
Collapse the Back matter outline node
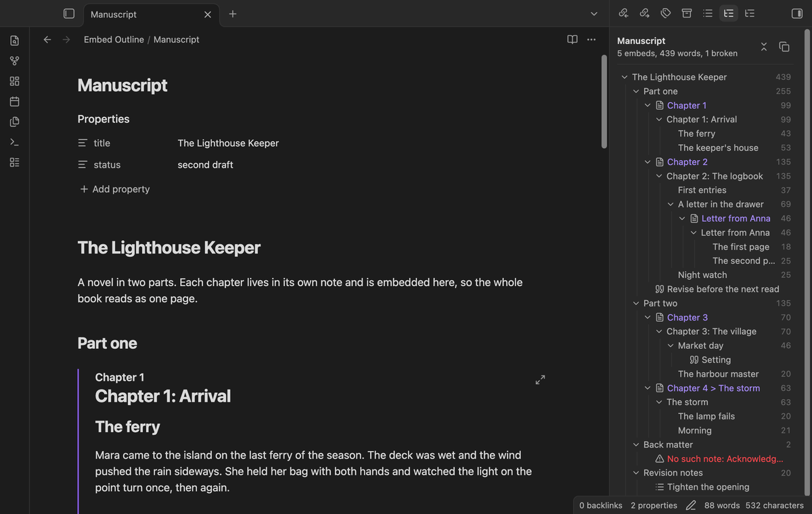636,444
